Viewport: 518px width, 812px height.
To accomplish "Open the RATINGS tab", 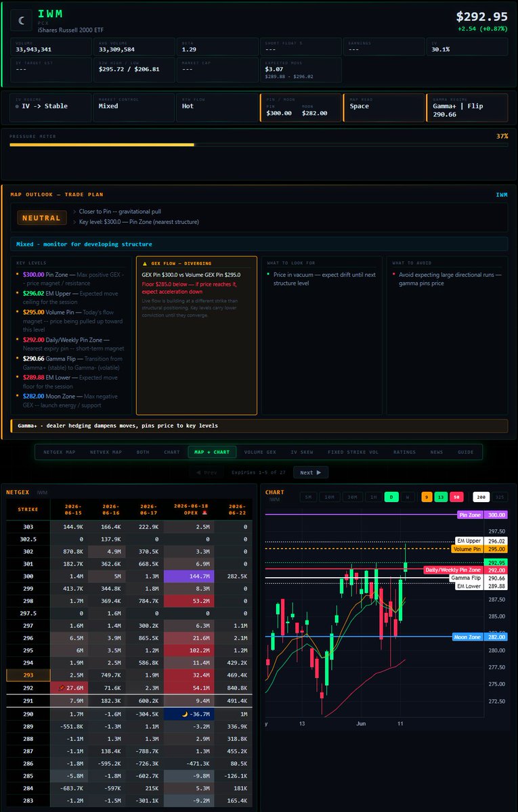I will point(404,452).
